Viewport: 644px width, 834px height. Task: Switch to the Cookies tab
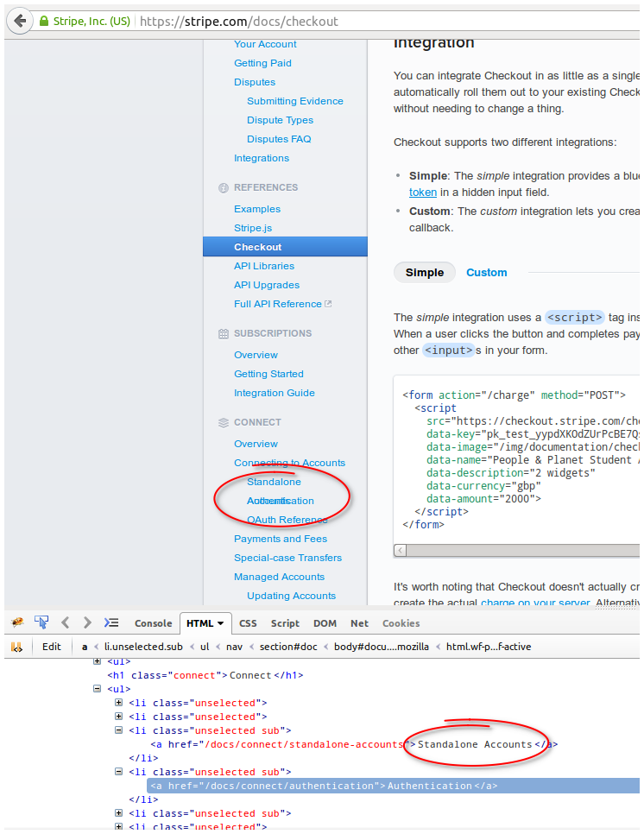point(401,623)
